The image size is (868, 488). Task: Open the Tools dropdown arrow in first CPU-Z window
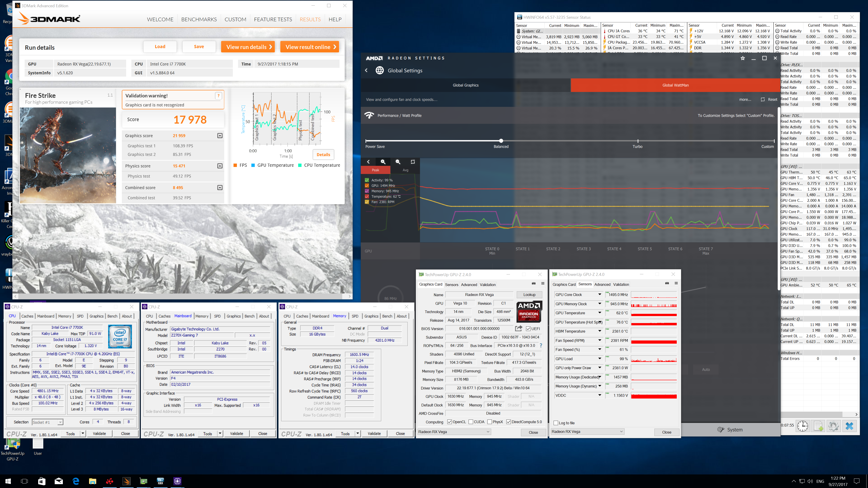(83, 434)
